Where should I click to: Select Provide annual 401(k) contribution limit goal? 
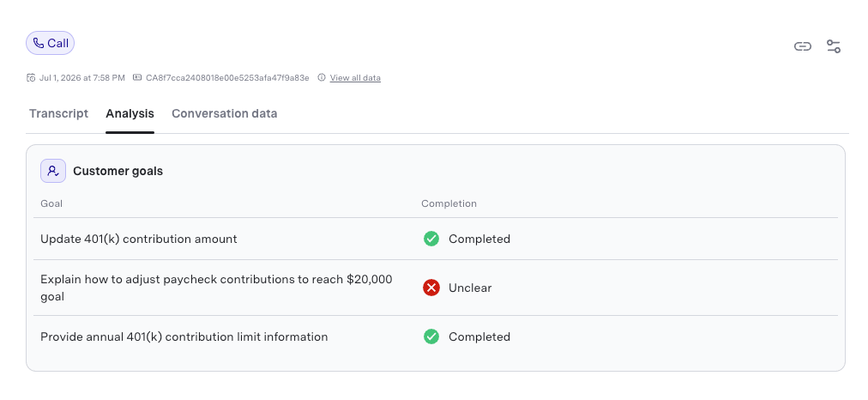coord(184,336)
